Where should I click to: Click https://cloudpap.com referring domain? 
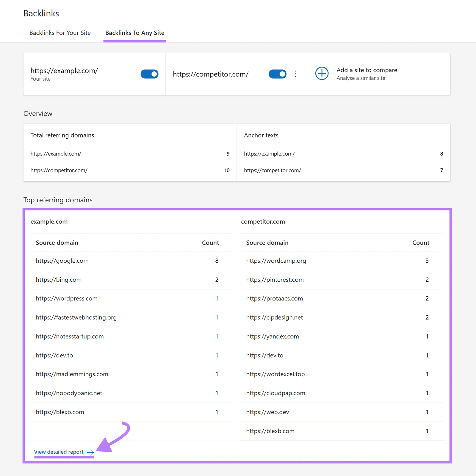coord(275,393)
